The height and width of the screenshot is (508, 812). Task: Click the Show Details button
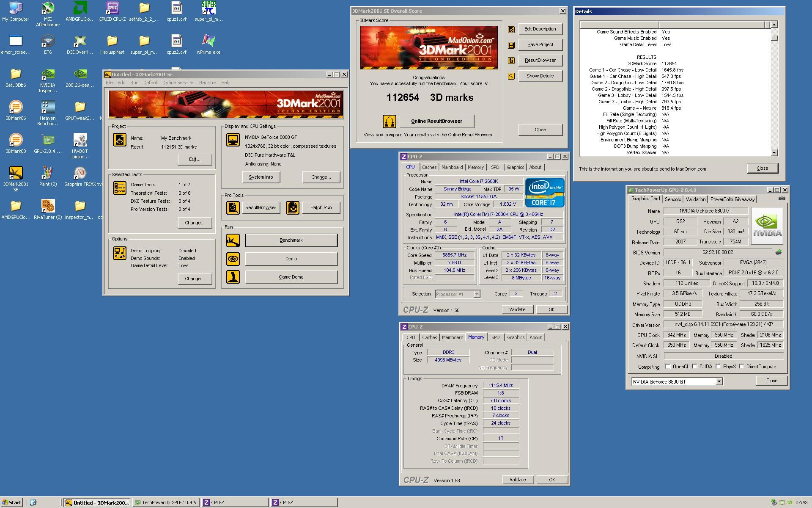coord(540,76)
